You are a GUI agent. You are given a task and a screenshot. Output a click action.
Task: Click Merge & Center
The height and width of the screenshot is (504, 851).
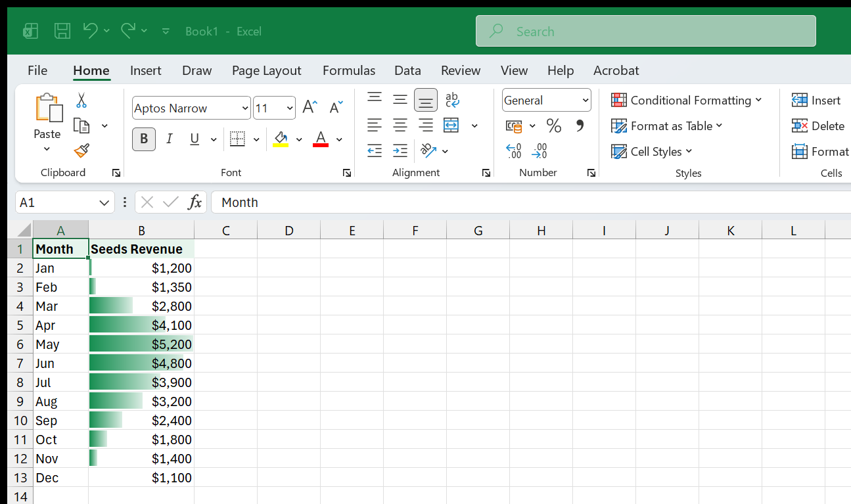(451, 125)
